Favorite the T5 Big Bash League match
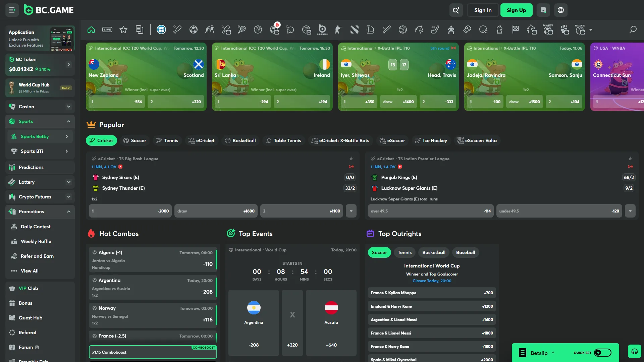Viewport: 644px width, 362px height. click(351, 159)
